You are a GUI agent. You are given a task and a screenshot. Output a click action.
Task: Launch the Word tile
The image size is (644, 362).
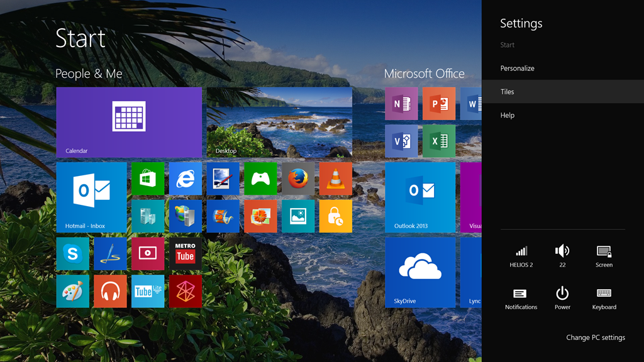click(471, 104)
